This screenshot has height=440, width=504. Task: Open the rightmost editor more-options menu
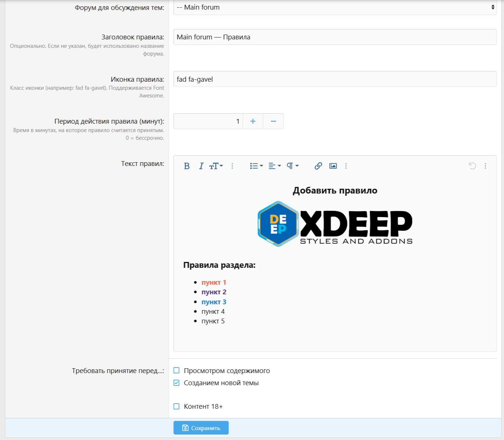485,166
